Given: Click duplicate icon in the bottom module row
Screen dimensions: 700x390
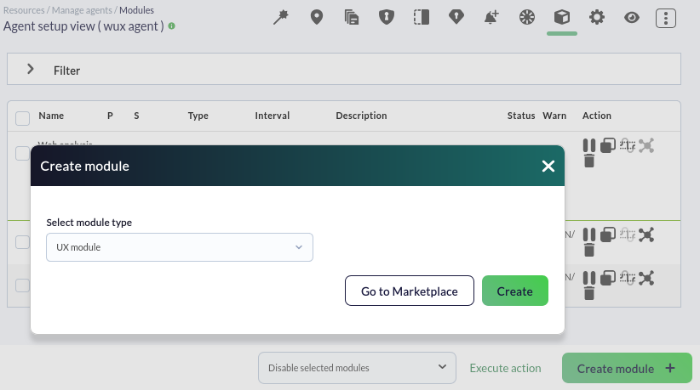Looking at the screenshot, I should (608, 278).
